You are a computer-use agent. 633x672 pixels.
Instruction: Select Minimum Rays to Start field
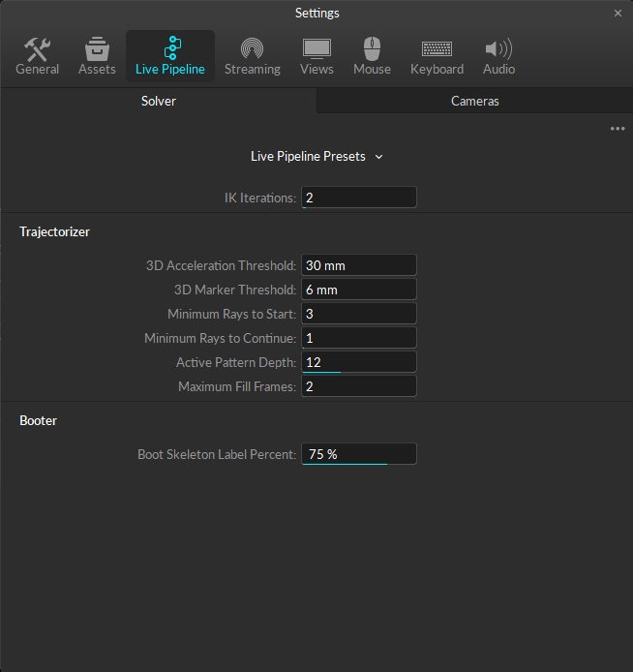(x=358, y=314)
